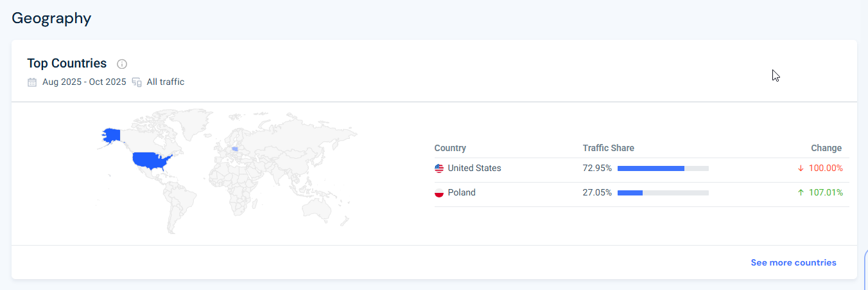Click the red down arrow for United States
The image size is (868, 290).
point(801,168)
